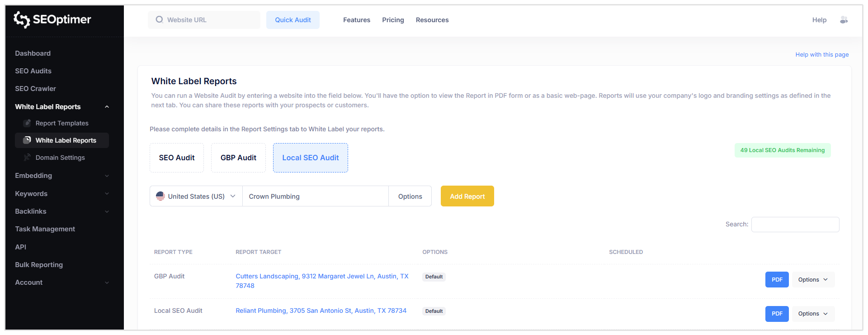The image size is (868, 335).
Task: Click the SEOptimer logo icon
Action: tap(22, 19)
